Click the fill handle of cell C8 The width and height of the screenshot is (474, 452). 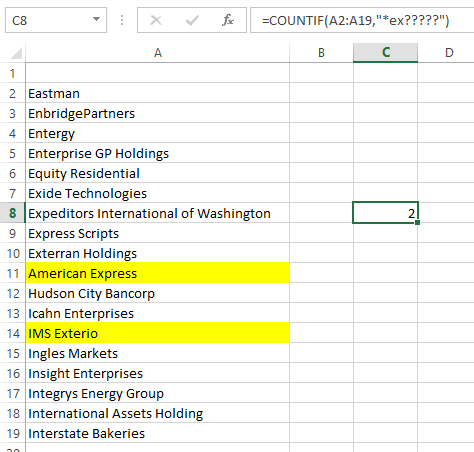pos(418,222)
